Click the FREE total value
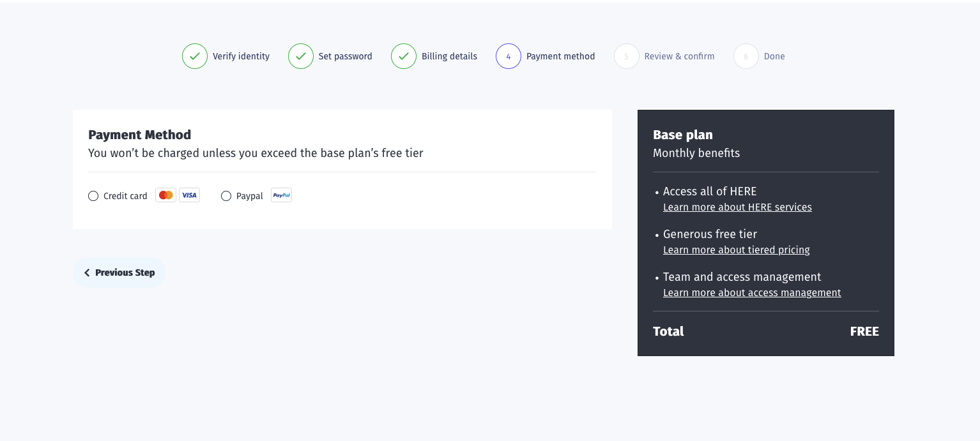The width and height of the screenshot is (980, 441). [x=864, y=331]
